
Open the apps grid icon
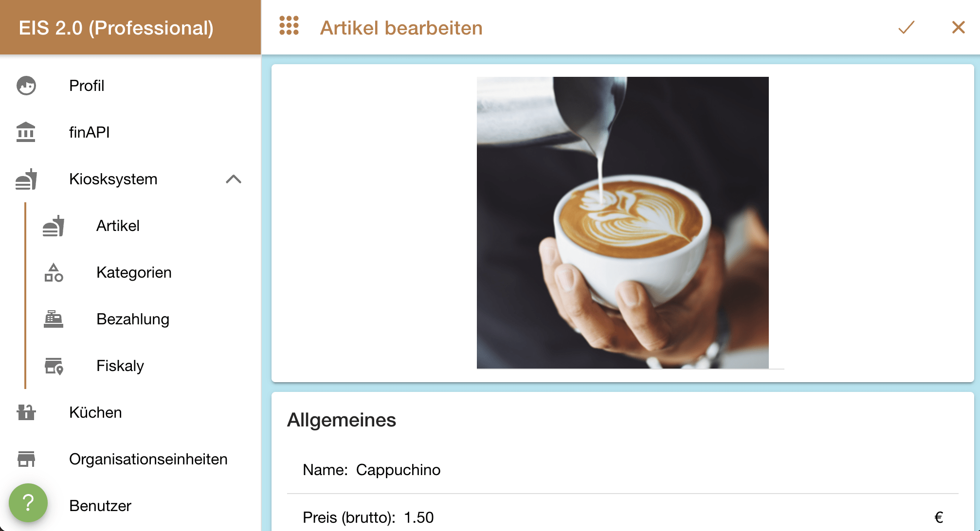(x=289, y=26)
